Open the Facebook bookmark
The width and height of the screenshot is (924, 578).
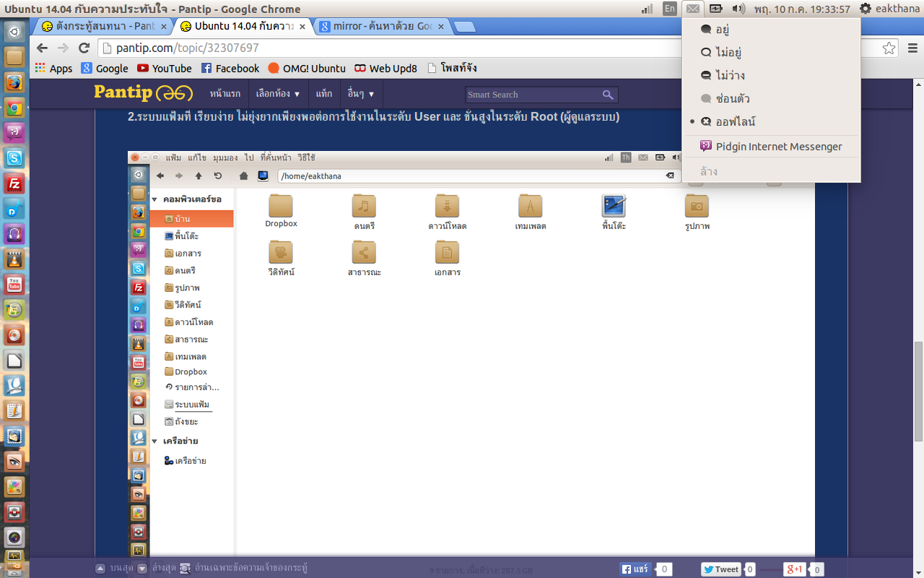[x=230, y=68]
